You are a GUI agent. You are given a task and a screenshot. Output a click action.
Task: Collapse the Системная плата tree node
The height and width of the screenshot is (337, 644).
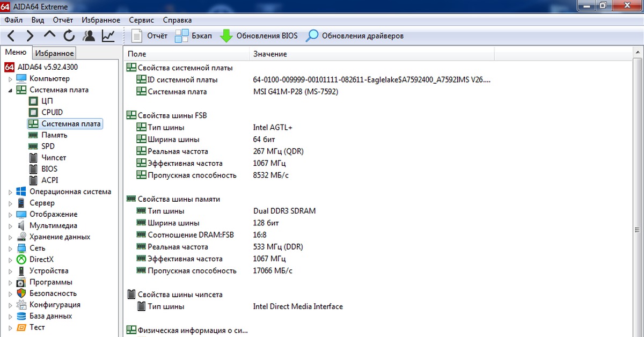click(x=10, y=90)
